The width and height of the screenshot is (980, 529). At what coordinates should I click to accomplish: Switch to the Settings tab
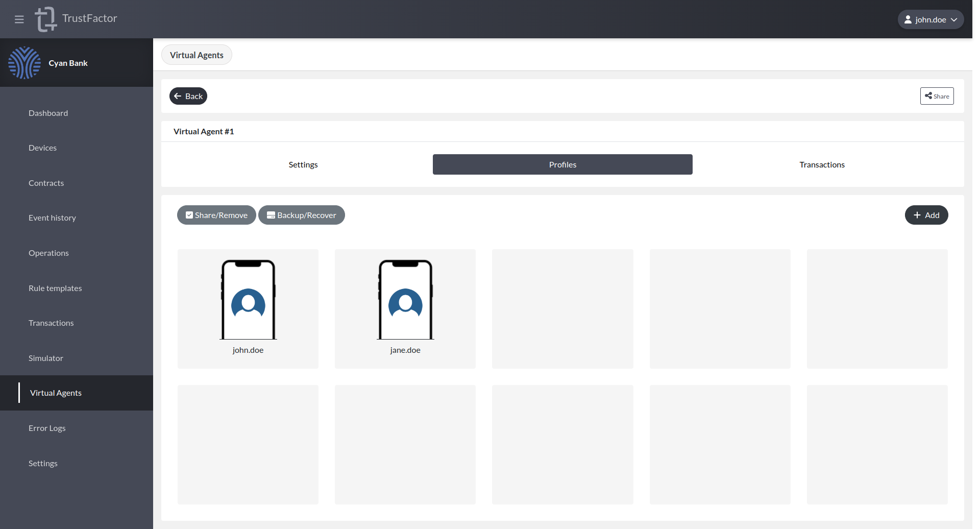[303, 164]
